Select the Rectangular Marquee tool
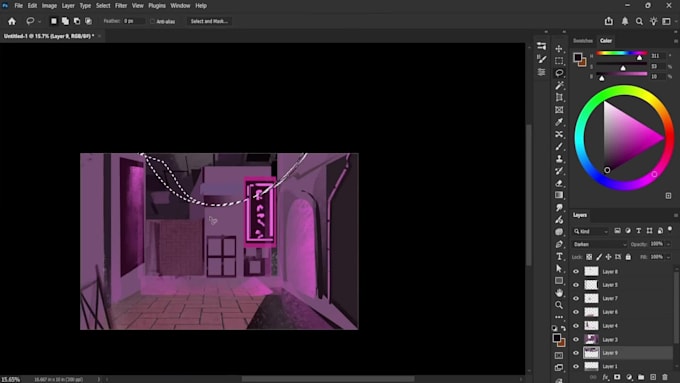Image resolution: width=680 pixels, height=383 pixels. (559, 61)
